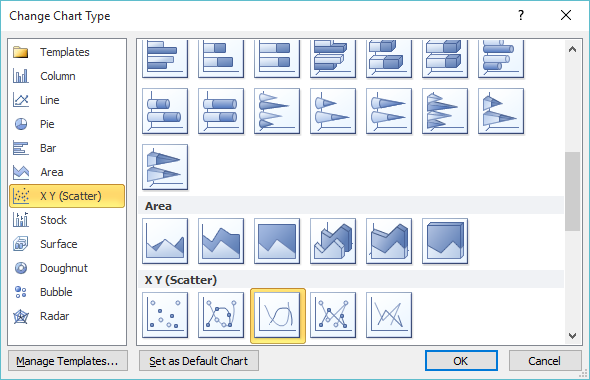
Task: Choose the Stock chart category
Action: coord(67,220)
